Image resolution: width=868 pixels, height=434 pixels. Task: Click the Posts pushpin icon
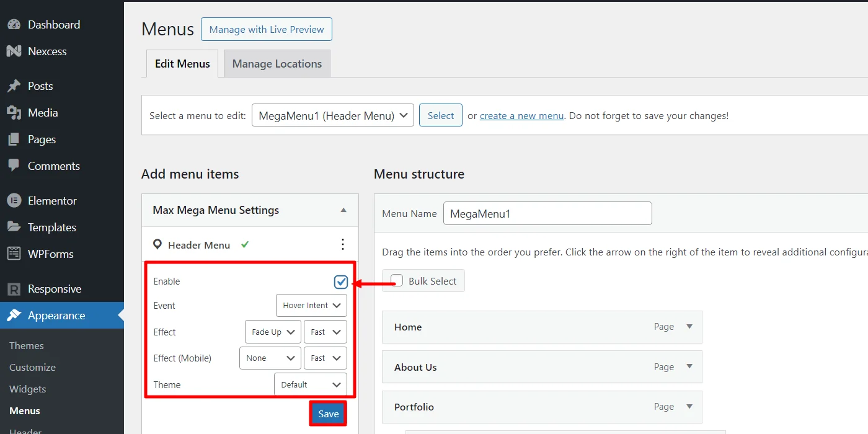[x=14, y=86]
